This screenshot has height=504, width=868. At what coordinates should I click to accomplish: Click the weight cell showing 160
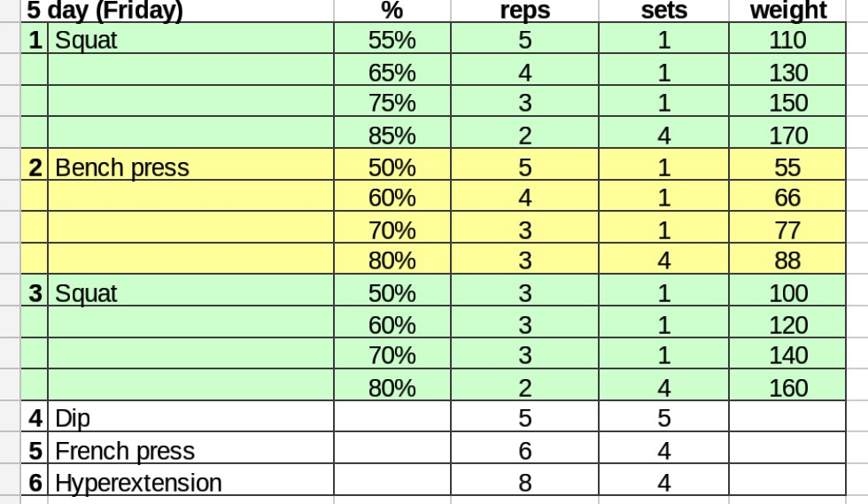(x=787, y=387)
